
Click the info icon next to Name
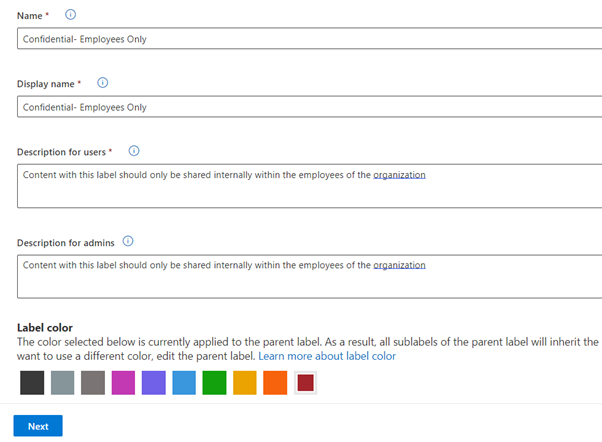coord(70,15)
